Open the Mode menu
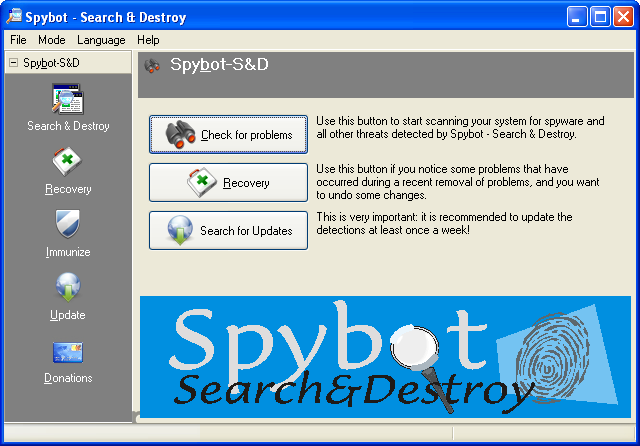This screenshot has height=446, width=640. [51, 40]
